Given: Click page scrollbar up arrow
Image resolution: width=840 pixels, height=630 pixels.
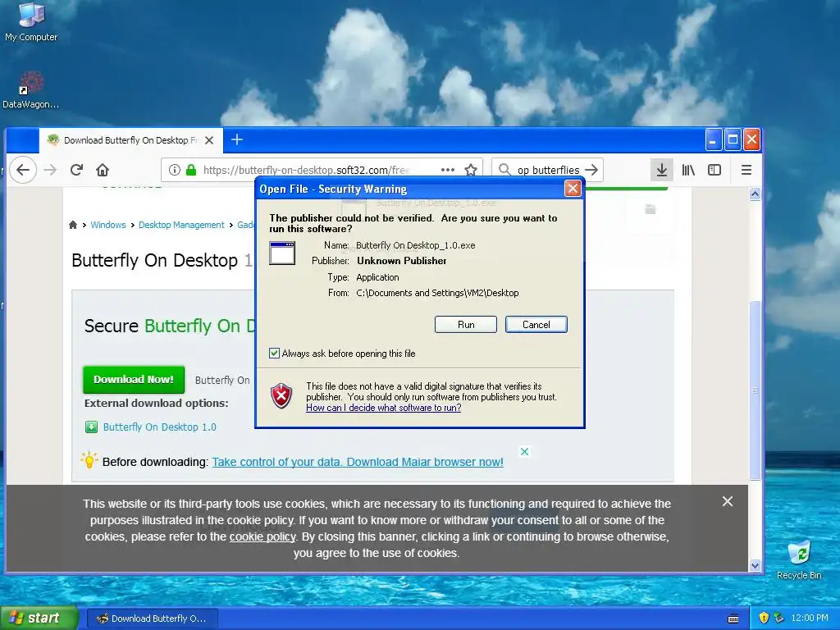Looking at the screenshot, I should click(755, 194).
